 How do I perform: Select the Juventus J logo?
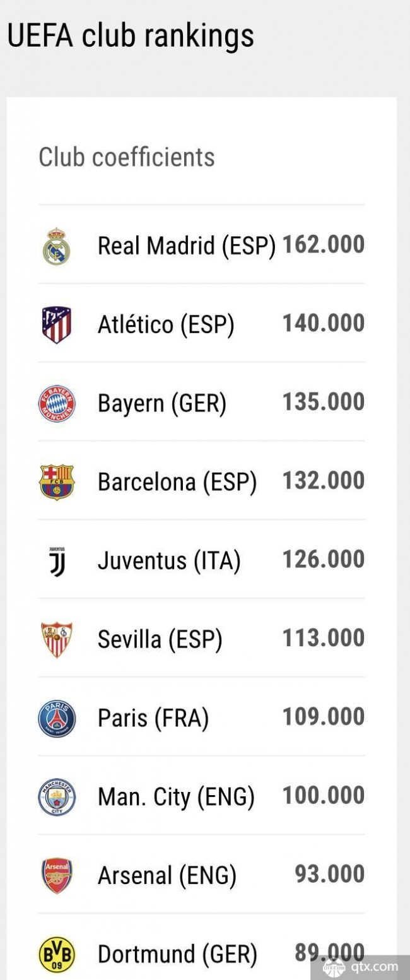coord(57,561)
